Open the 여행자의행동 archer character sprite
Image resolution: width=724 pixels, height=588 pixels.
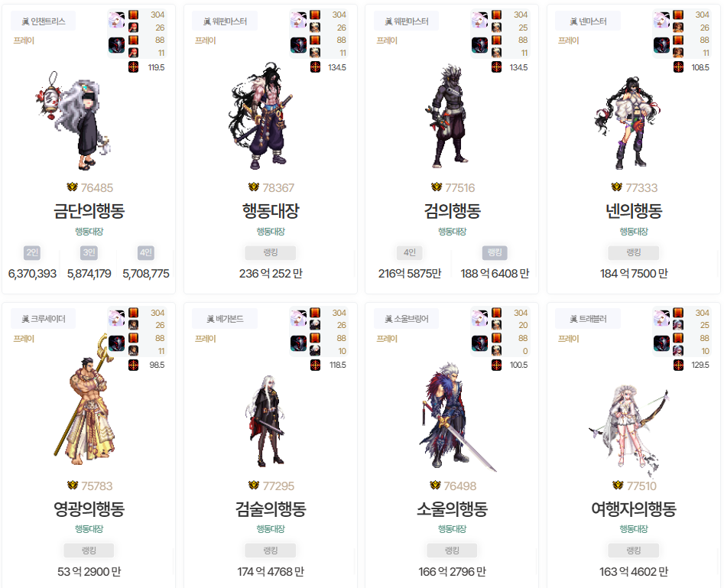629,429
